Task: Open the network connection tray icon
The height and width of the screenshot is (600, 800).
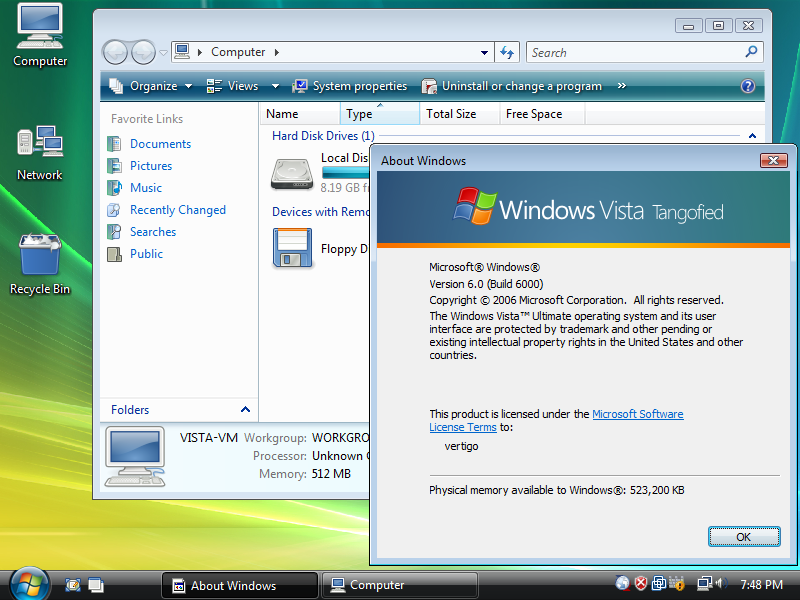Action: (705, 583)
